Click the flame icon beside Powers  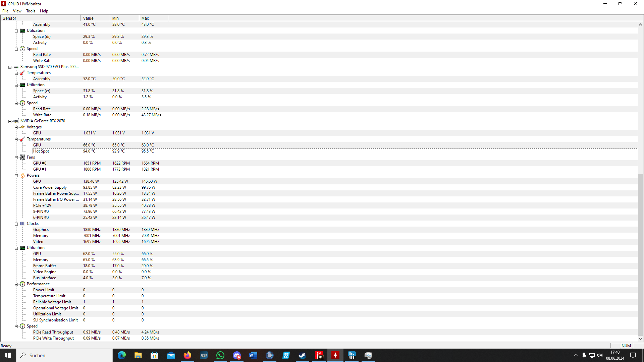point(22,175)
